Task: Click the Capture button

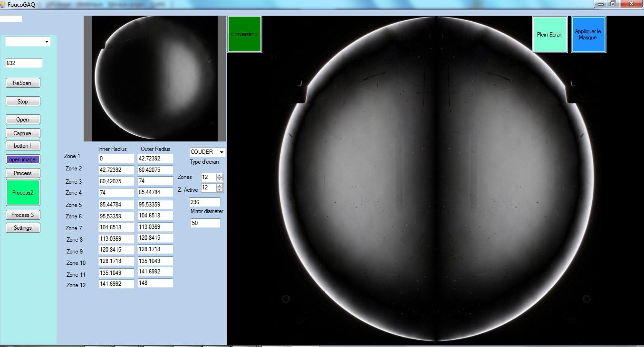Action: click(23, 133)
